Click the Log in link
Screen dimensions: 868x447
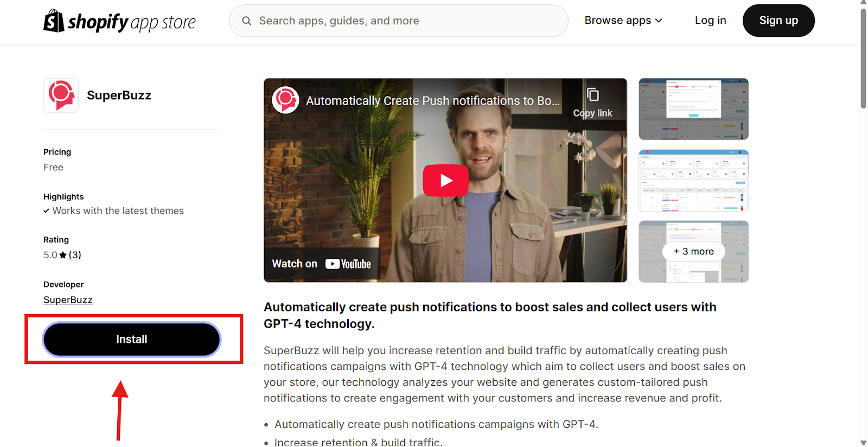pos(710,21)
